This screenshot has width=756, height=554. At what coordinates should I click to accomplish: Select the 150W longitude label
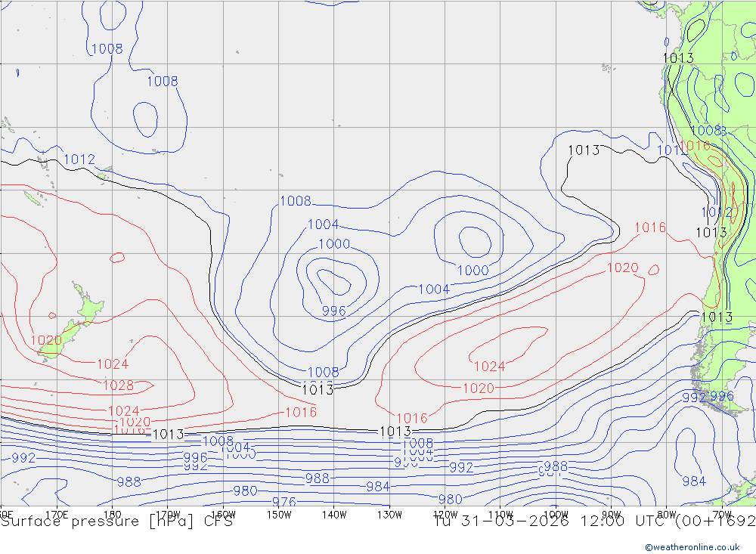pos(279,515)
